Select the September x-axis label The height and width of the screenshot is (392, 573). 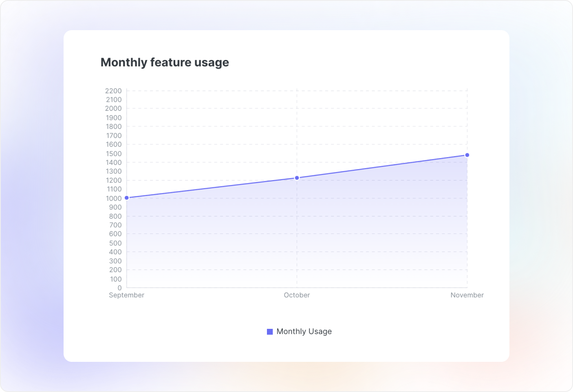tap(126, 295)
